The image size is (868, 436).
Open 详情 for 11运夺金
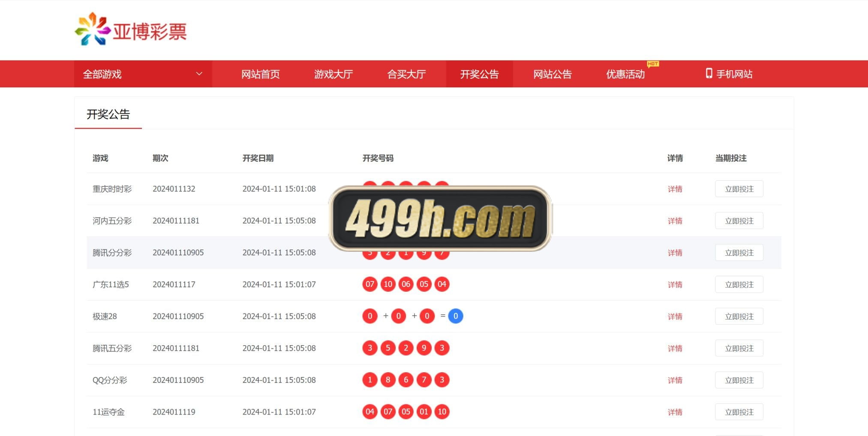point(675,412)
